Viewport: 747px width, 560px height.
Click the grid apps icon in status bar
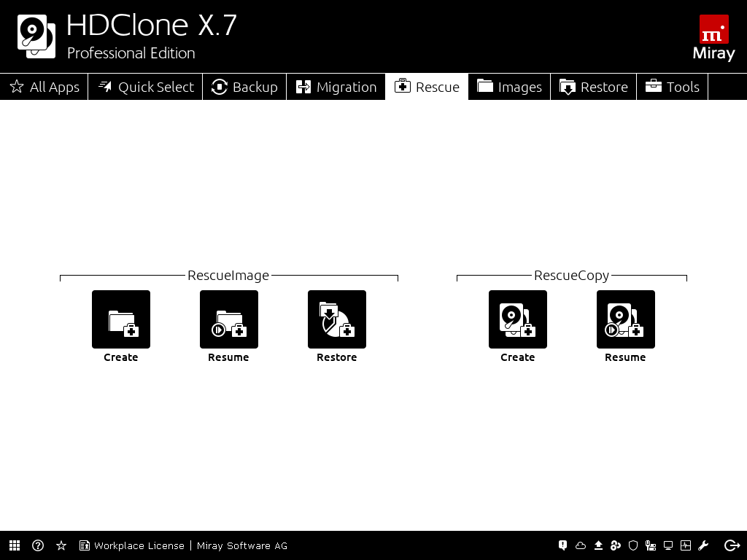[x=15, y=545]
